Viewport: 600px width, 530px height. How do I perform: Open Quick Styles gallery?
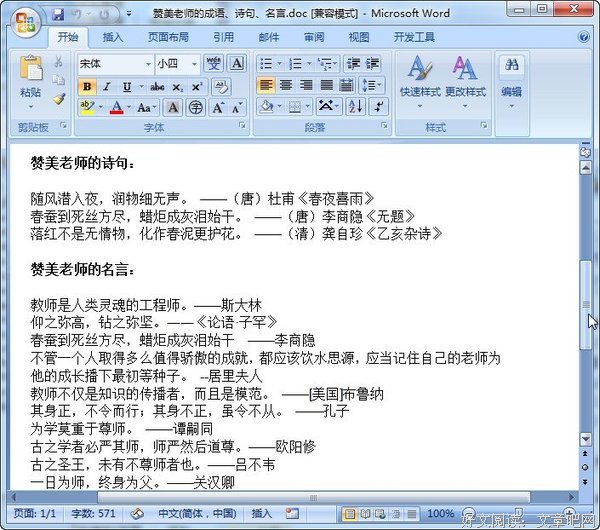(420, 76)
